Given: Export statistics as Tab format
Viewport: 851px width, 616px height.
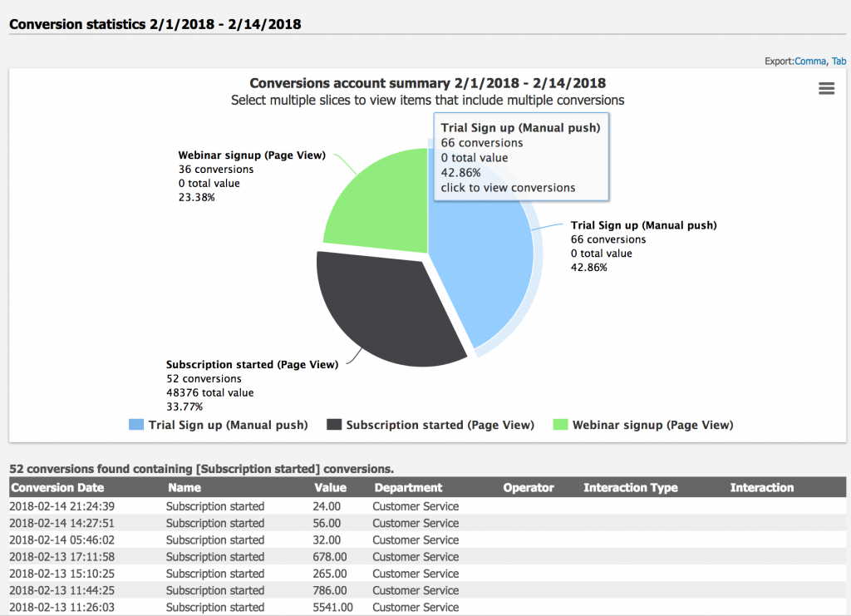Looking at the screenshot, I should [839, 62].
